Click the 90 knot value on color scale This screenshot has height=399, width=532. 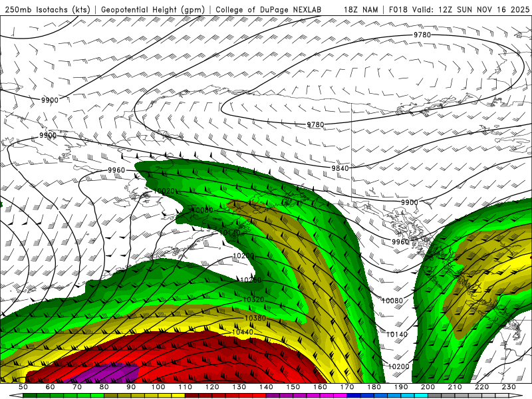(x=131, y=387)
